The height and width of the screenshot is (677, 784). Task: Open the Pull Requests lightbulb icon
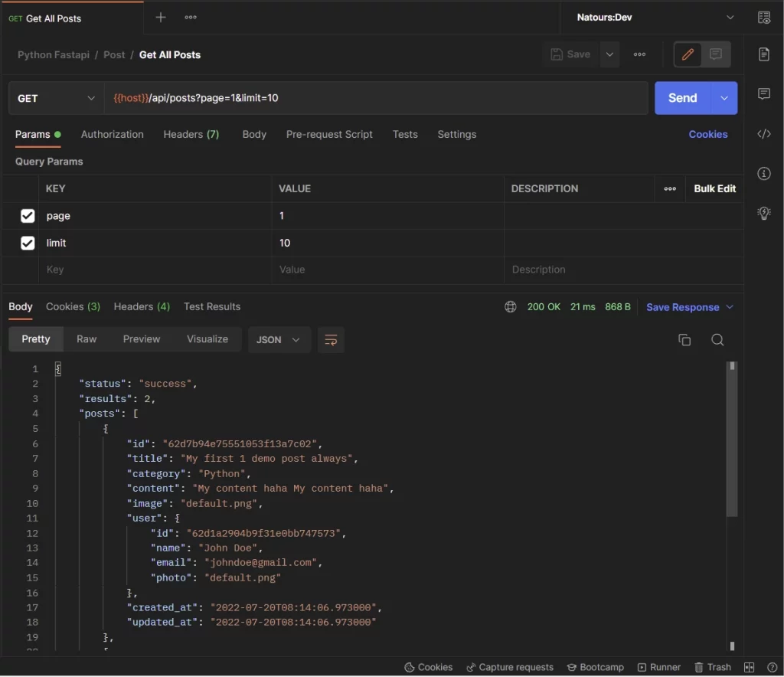point(763,213)
